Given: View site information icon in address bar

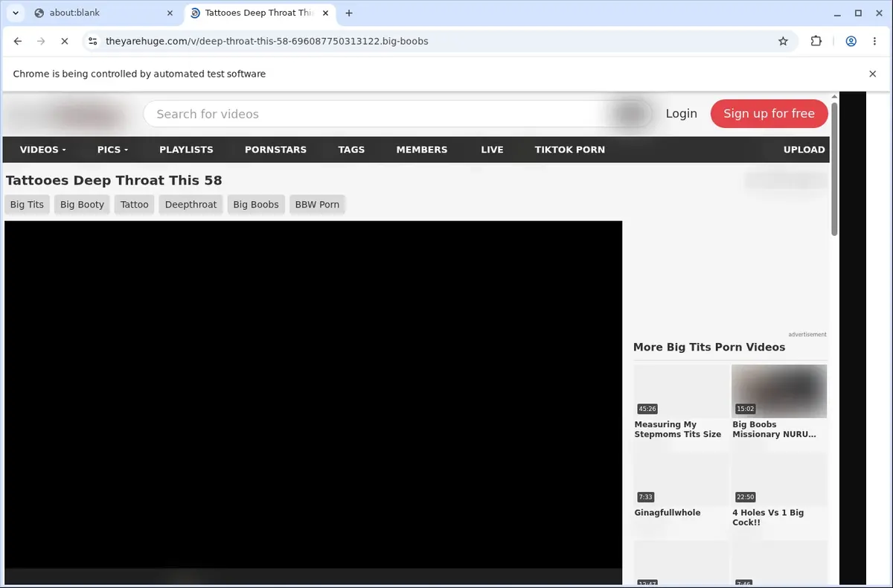Looking at the screenshot, I should tap(93, 42).
